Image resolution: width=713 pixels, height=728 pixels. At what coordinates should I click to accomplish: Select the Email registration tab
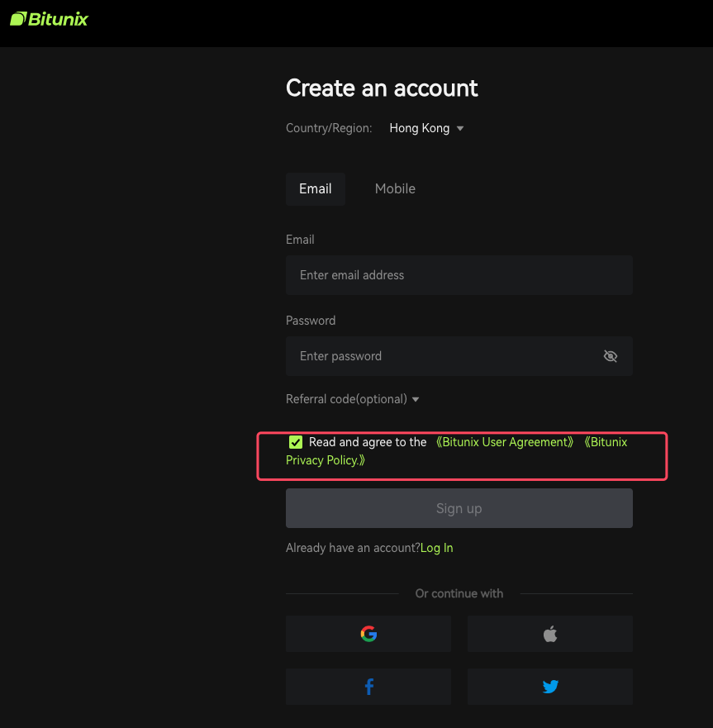click(x=315, y=189)
